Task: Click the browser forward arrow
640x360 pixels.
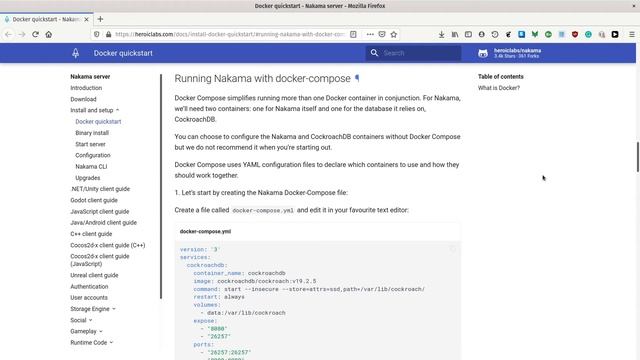Action: click(22, 35)
